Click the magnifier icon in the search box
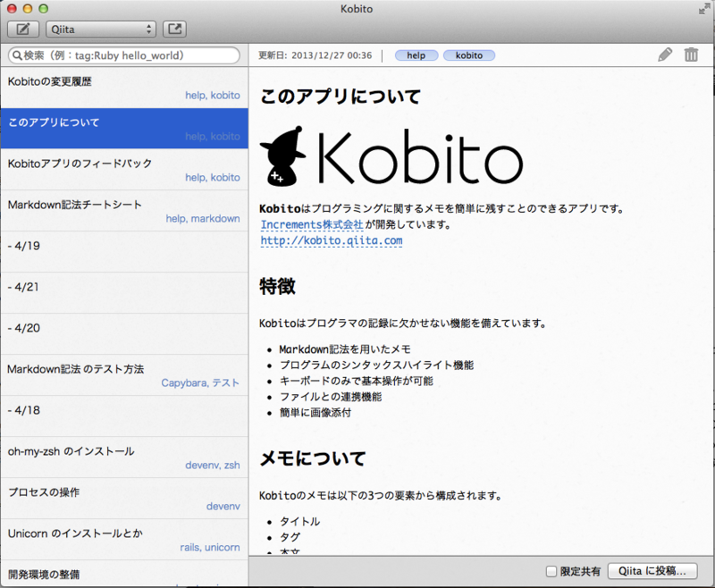The width and height of the screenshot is (715, 588). click(17, 55)
